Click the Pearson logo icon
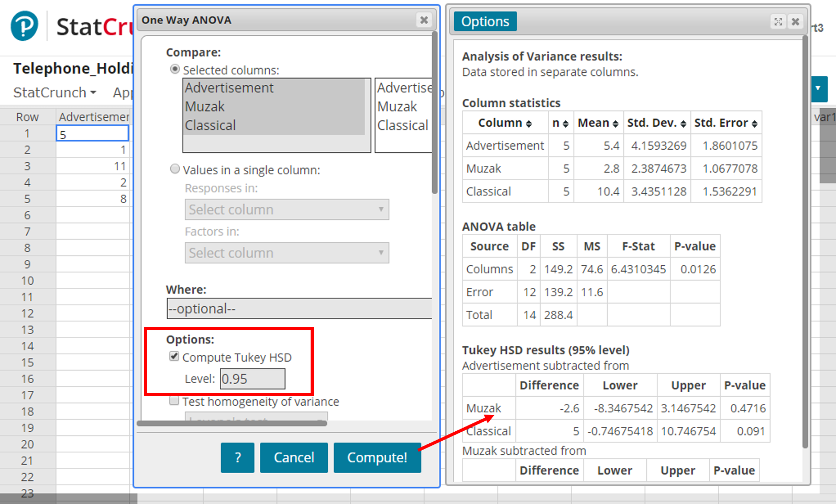This screenshot has width=836, height=504. 24,26
